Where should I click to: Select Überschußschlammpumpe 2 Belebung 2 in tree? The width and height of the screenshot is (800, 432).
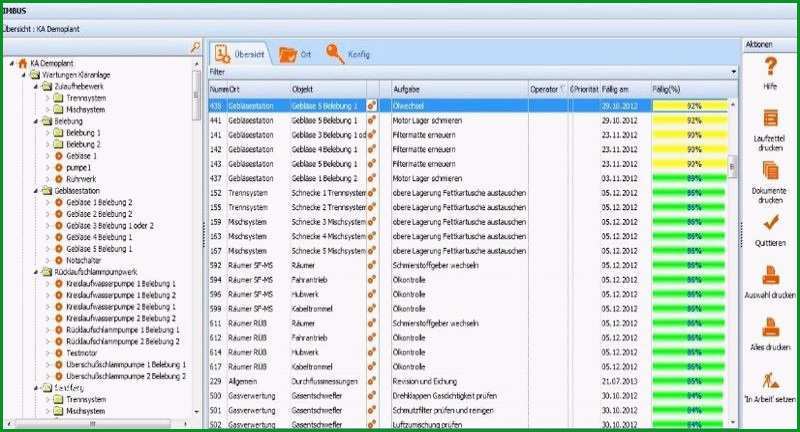126,376
